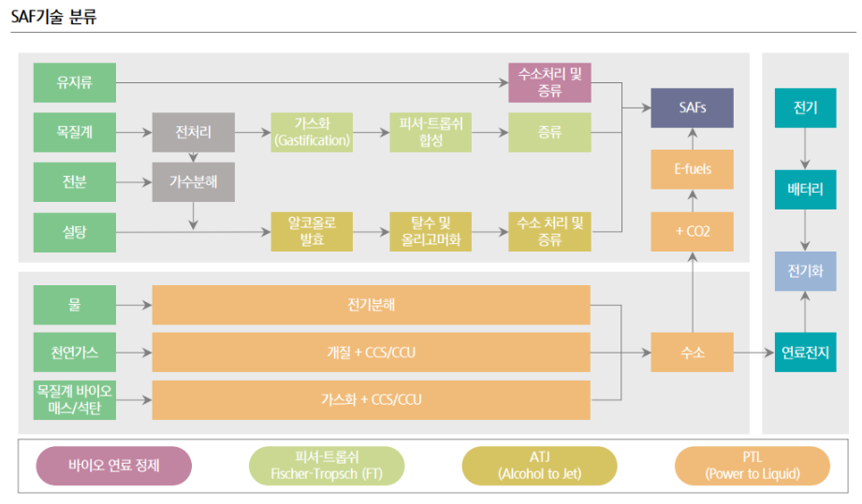Click the light blue '전기화' box

pos(806,271)
